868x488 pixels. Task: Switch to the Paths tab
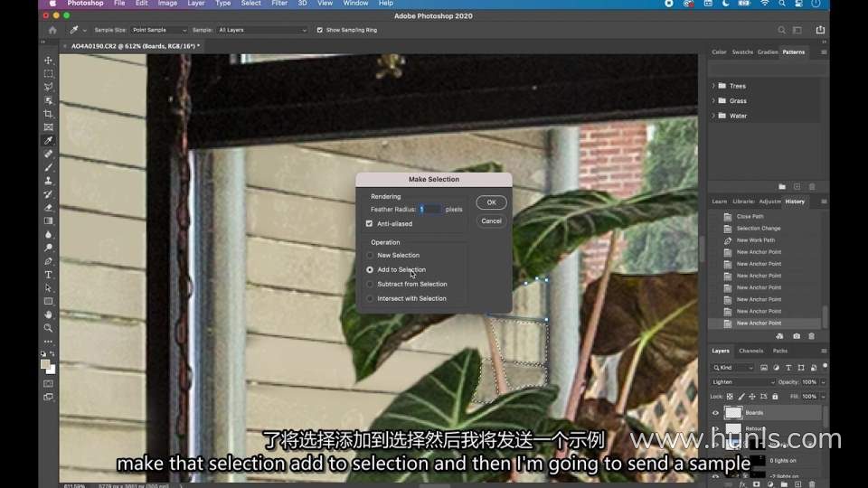780,351
